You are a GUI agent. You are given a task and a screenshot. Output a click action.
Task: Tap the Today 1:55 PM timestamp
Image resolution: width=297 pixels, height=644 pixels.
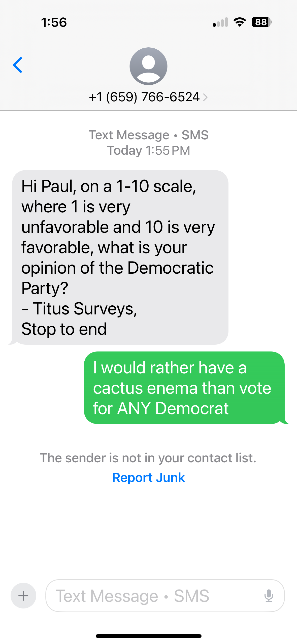tap(148, 150)
